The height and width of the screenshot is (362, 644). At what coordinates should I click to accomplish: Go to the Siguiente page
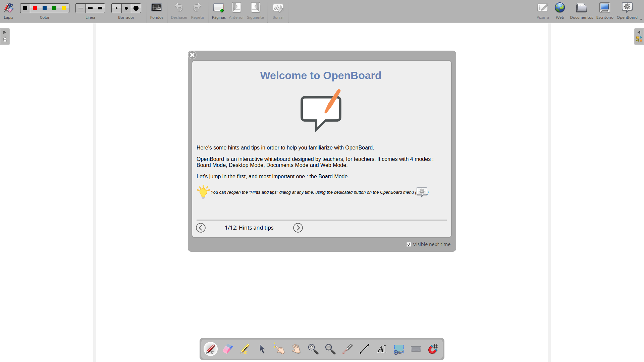pos(256,11)
